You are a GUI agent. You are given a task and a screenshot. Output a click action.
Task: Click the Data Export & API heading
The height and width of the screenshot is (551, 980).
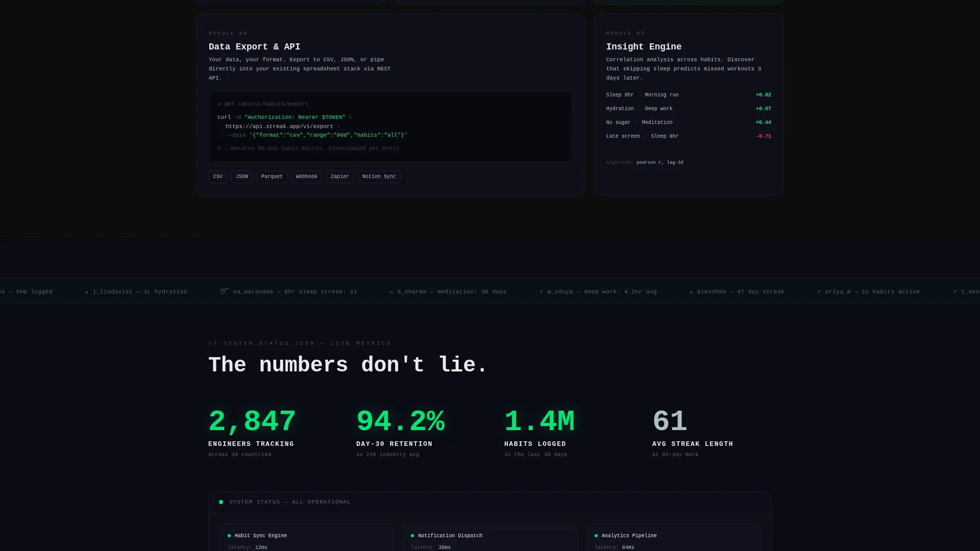254,47
